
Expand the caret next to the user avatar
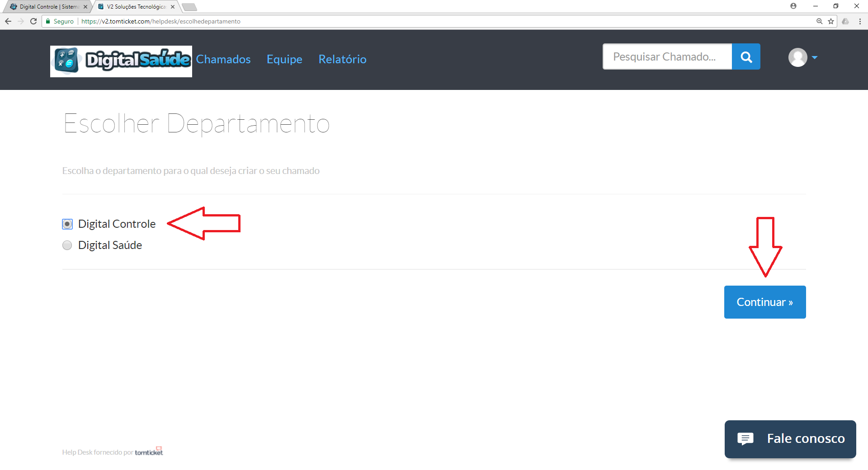click(815, 57)
